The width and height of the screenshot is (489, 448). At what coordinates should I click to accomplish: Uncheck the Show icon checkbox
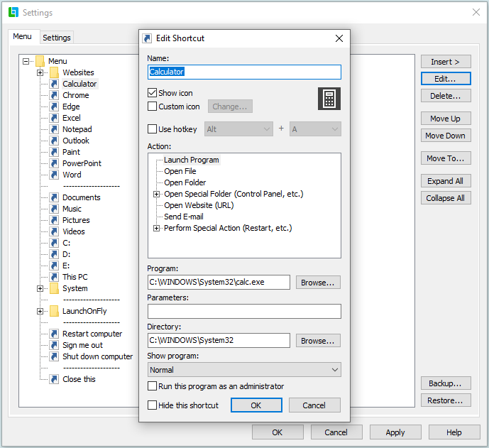(152, 93)
